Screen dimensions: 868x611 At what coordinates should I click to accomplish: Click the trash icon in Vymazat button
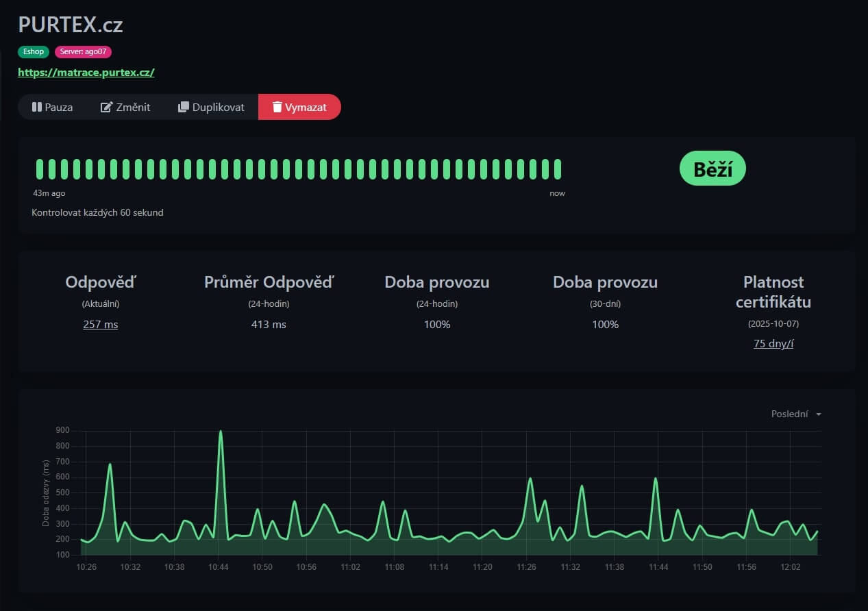277,107
